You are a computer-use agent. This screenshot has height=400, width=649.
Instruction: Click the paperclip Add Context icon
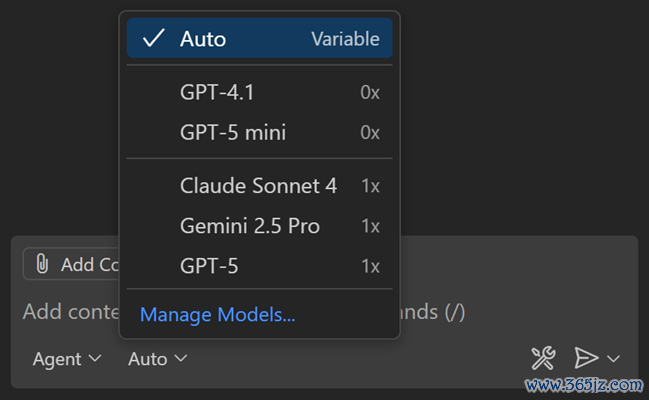pos(42,264)
